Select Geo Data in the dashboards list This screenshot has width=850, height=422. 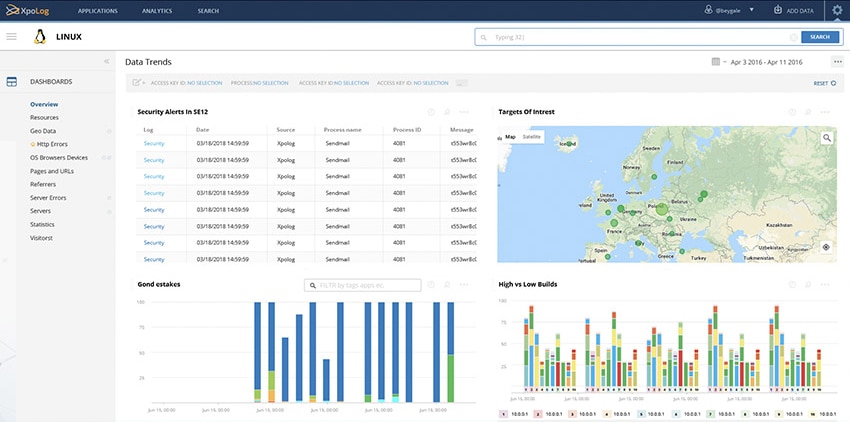click(43, 131)
